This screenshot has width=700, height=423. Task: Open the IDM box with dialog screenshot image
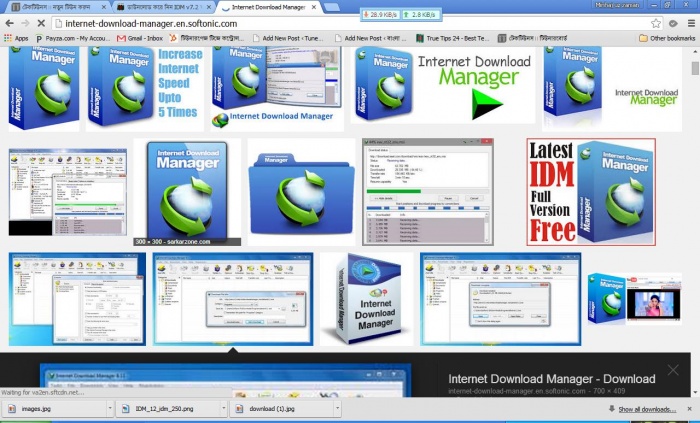coord(277,88)
